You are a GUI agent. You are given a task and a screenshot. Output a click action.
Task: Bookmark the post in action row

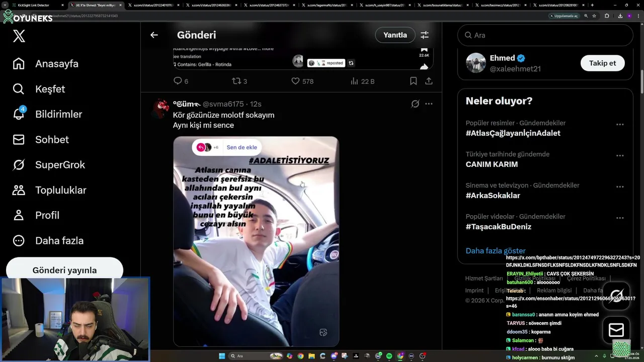pyautogui.click(x=413, y=81)
